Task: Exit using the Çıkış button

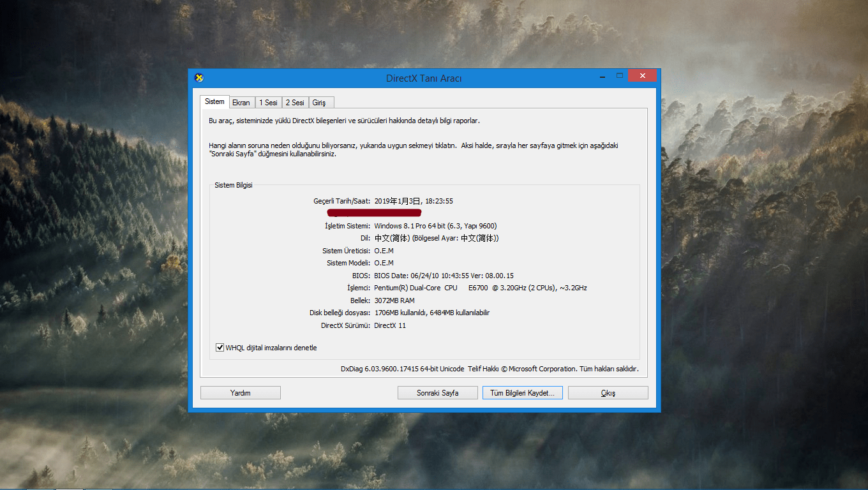Action: pos(608,393)
